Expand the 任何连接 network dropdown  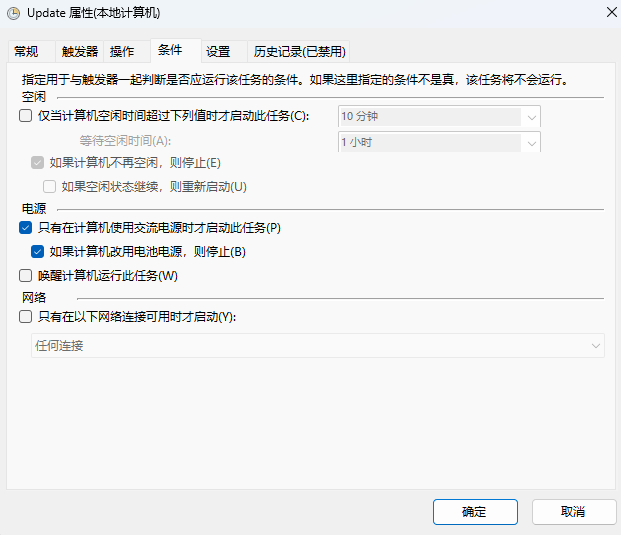318,346
